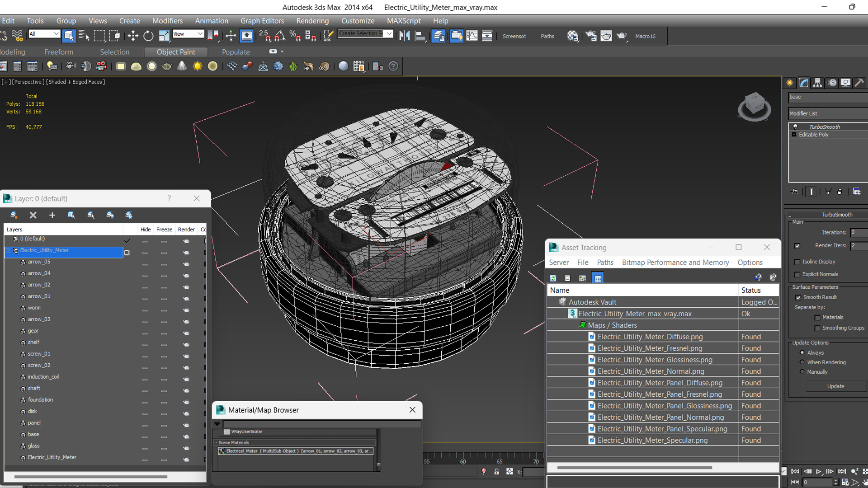The width and height of the screenshot is (868, 488).
Task: Create new layer with plus icon
Action: tap(52, 215)
